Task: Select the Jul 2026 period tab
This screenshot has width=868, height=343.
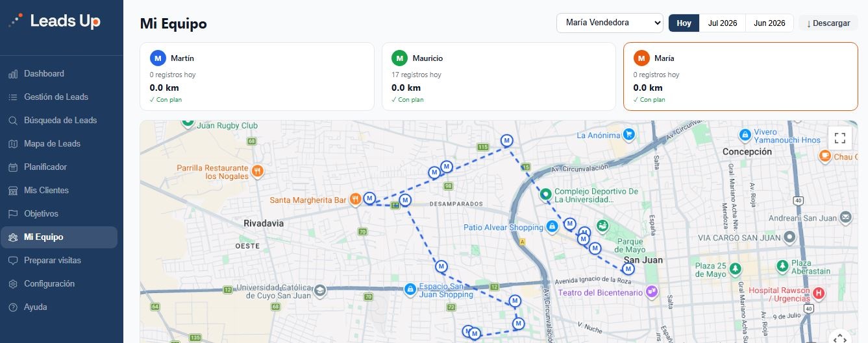Action: pos(723,23)
